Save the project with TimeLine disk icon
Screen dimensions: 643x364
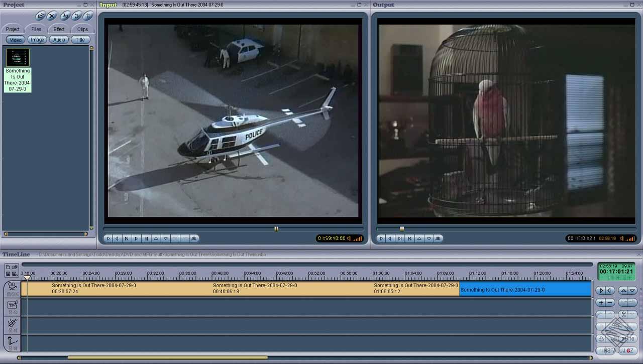[9, 274]
